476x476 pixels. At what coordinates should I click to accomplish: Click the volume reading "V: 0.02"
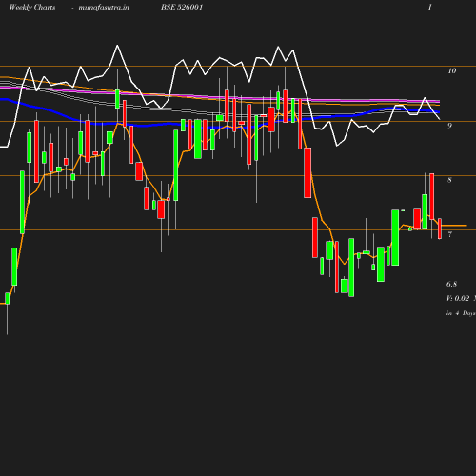[x=458, y=298]
